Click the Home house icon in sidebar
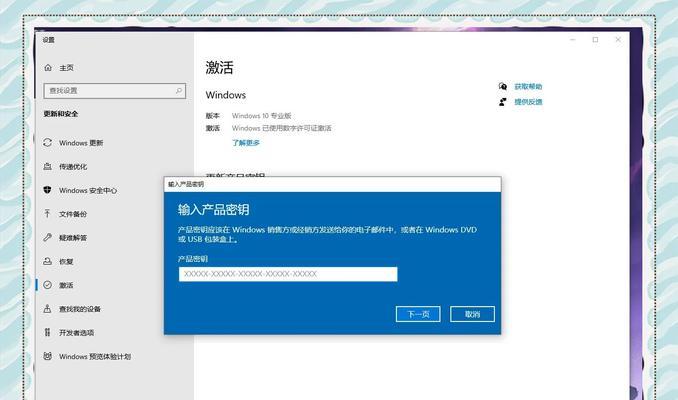Screen dimensions: 678x400 point(48,67)
